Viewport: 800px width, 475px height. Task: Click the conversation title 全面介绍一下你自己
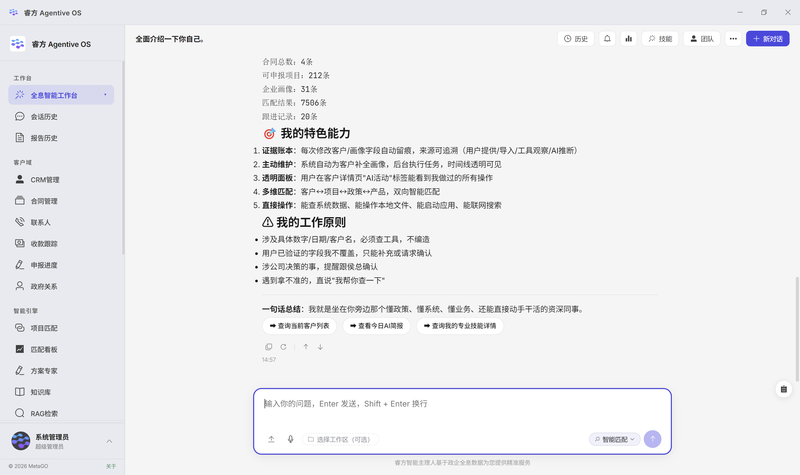click(x=170, y=39)
